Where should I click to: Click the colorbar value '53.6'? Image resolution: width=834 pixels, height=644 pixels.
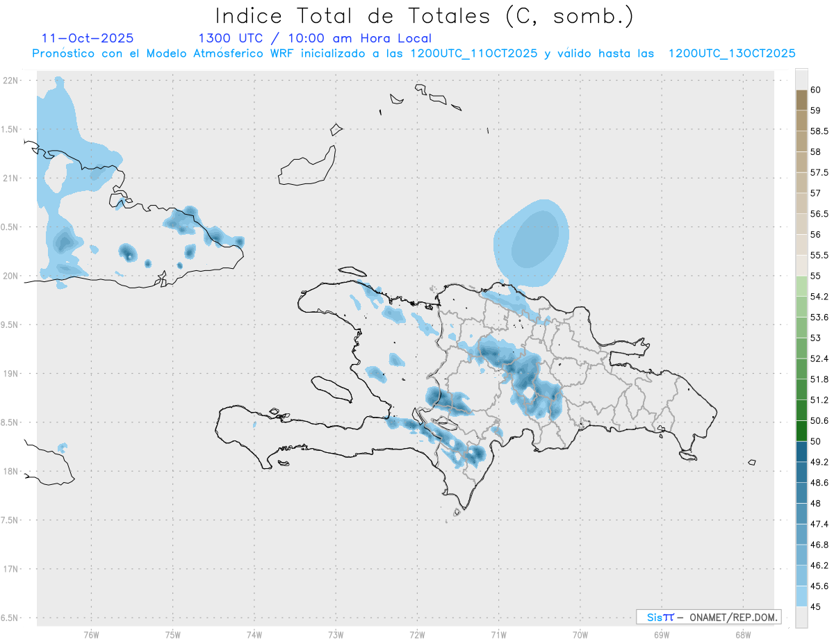(x=819, y=317)
